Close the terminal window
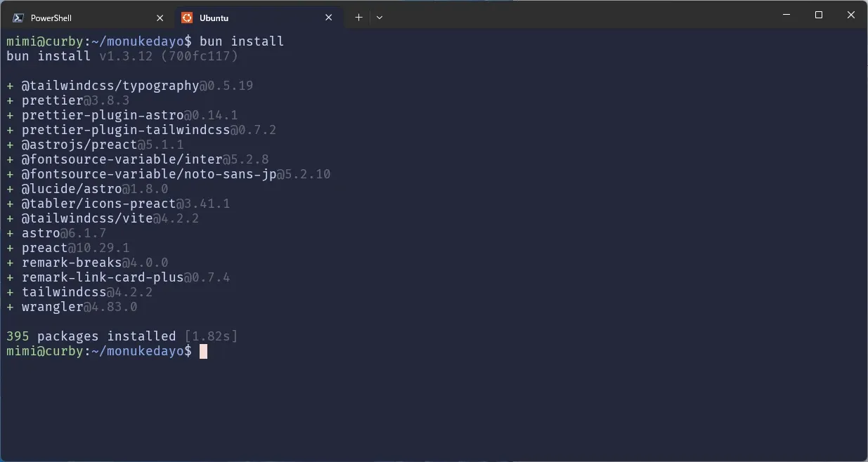The height and width of the screenshot is (462, 868). pyautogui.click(x=851, y=15)
